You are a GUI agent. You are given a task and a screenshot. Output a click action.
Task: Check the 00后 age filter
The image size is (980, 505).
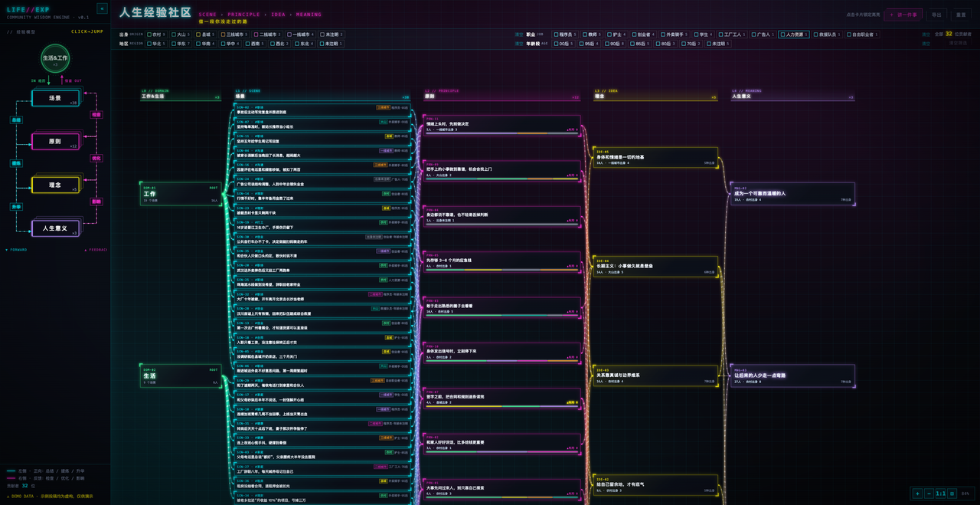(563, 44)
